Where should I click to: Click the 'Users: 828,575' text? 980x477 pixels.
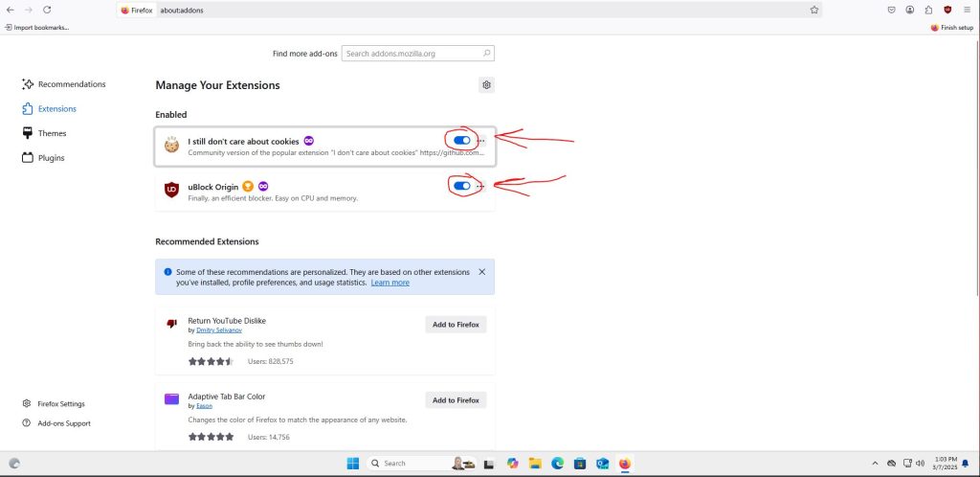[x=270, y=361]
